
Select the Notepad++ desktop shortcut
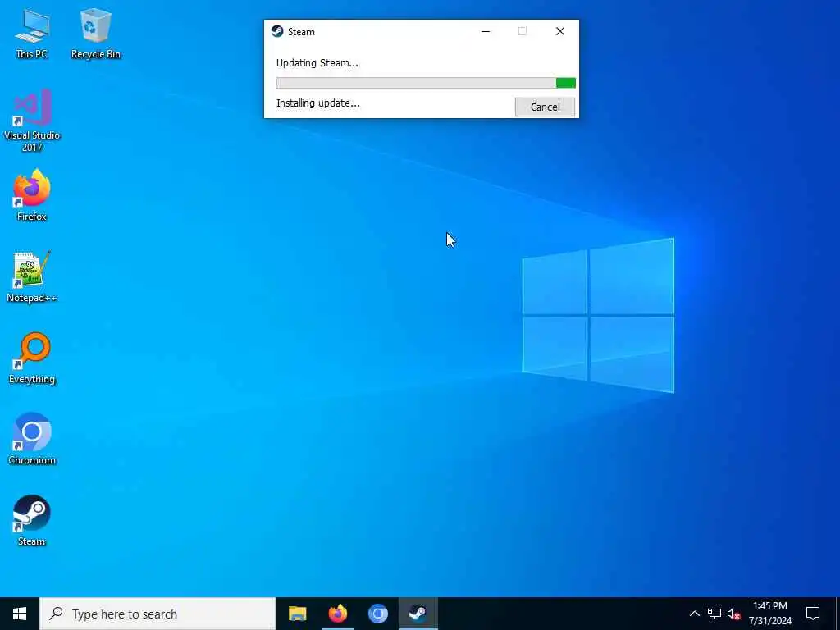32,277
